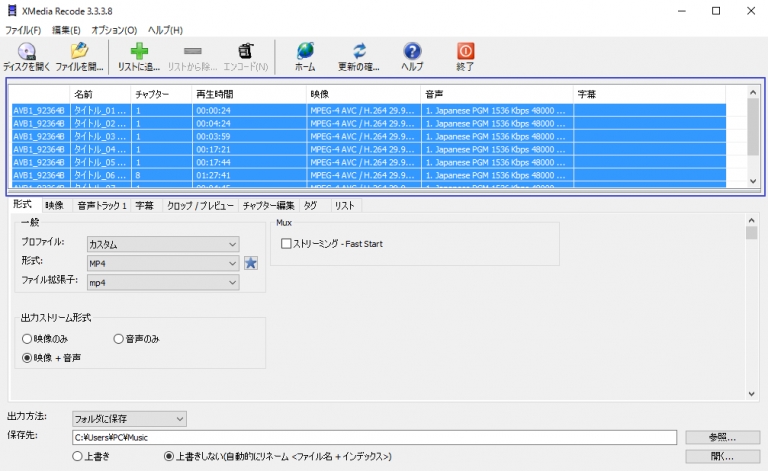
Task: Switch to 音声トラック 1 tab
Action: click(x=102, y=206)
